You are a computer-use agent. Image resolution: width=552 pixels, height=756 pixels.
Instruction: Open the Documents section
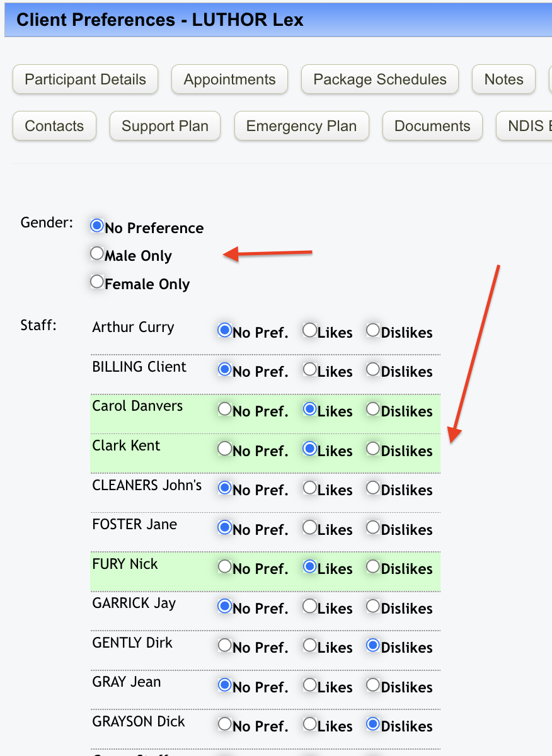[432, 126]
